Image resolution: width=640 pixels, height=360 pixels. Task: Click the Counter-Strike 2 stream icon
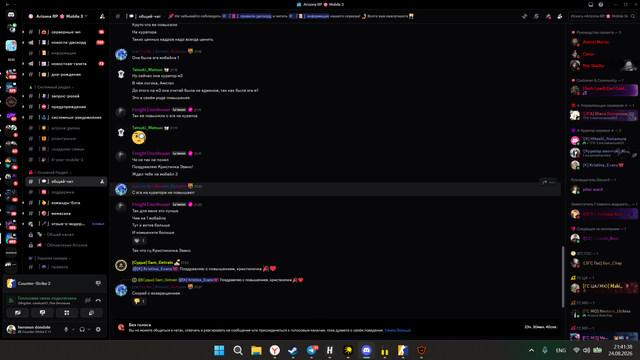98,283
